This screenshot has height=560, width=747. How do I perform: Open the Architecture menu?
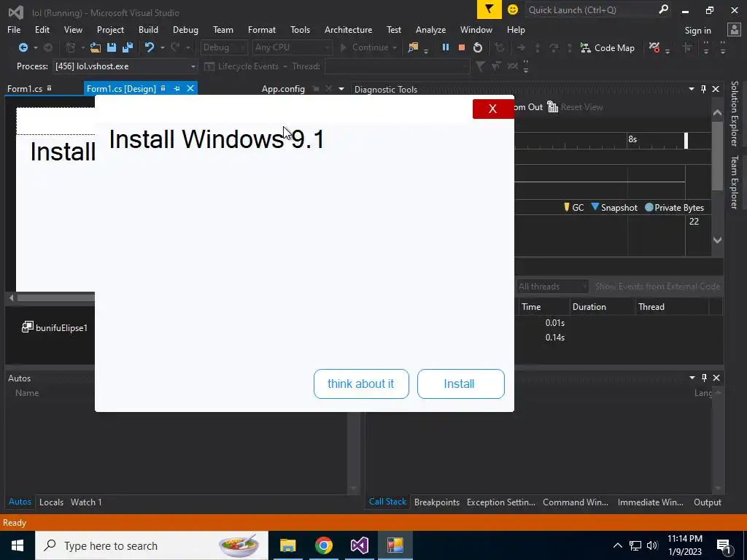coord(348,29)
